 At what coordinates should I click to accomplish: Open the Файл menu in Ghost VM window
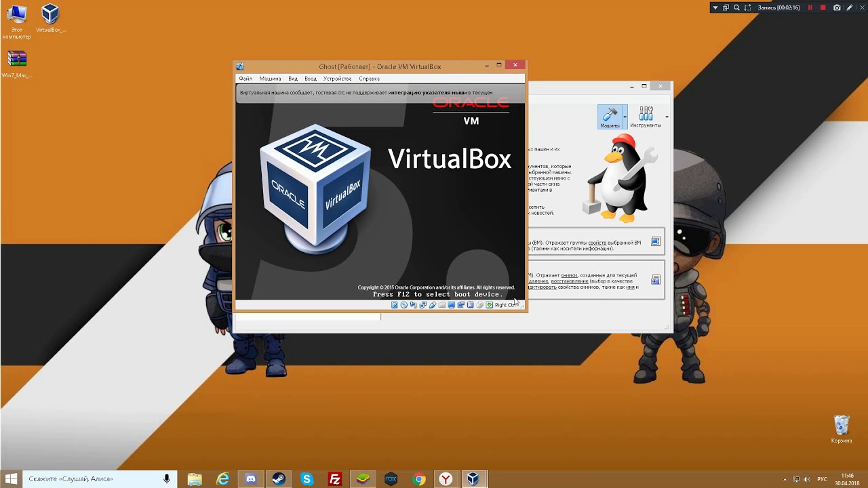245,79
